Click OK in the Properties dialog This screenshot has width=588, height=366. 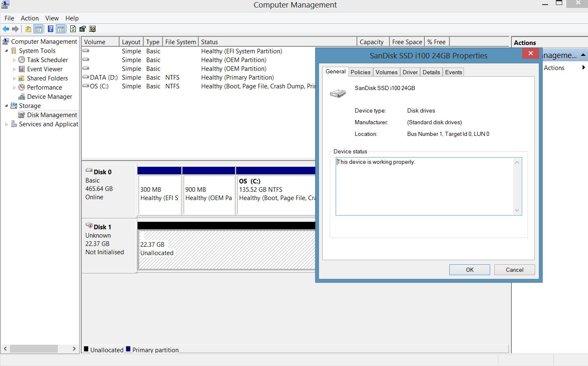tap(470, 270)
